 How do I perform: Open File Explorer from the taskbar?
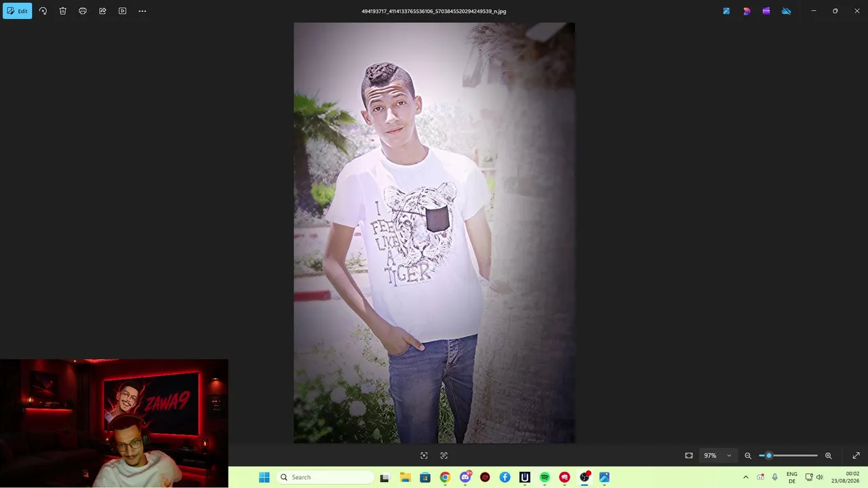(x=405, y=477)
